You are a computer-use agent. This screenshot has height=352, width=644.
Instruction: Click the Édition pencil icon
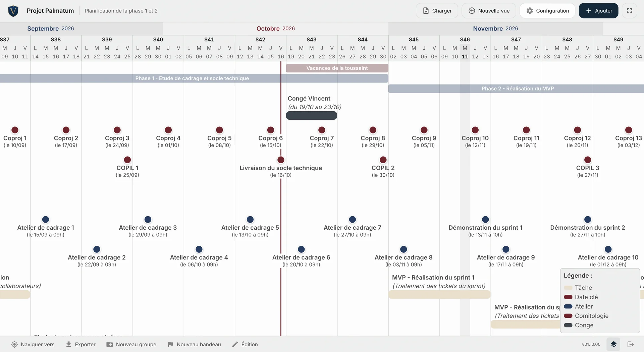pyautogui.click(x=235, y=344)
